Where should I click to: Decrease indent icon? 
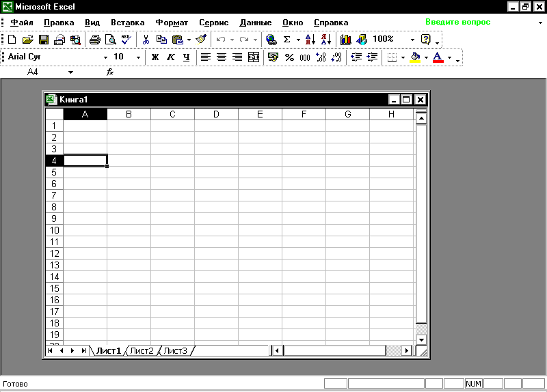tap(356, 57)
